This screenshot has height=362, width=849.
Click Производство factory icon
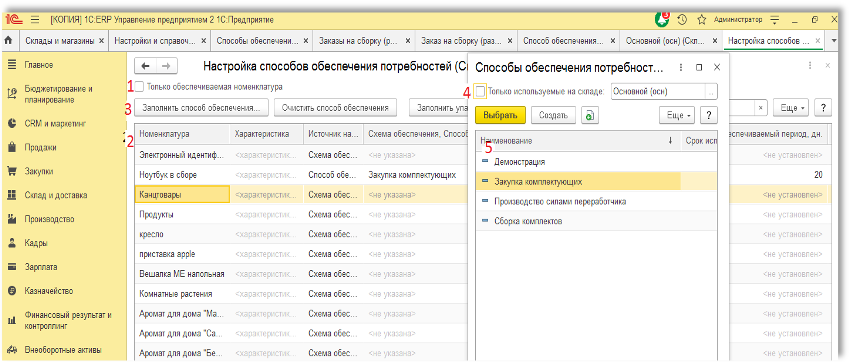[12, 219]
